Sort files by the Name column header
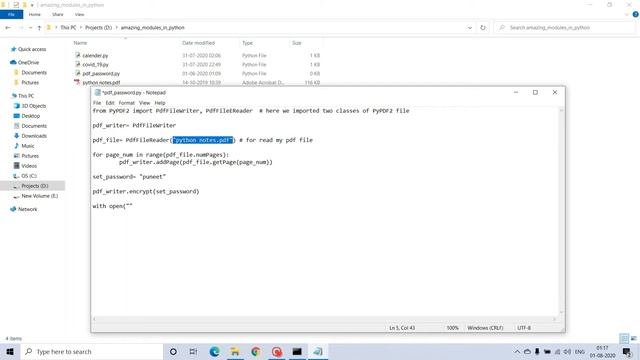Screen dimensions: 640x360 (80, 43)
